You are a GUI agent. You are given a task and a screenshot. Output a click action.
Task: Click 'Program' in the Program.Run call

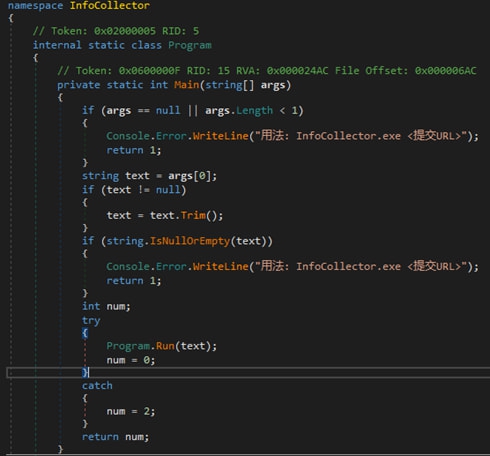[x=128, y=346]
